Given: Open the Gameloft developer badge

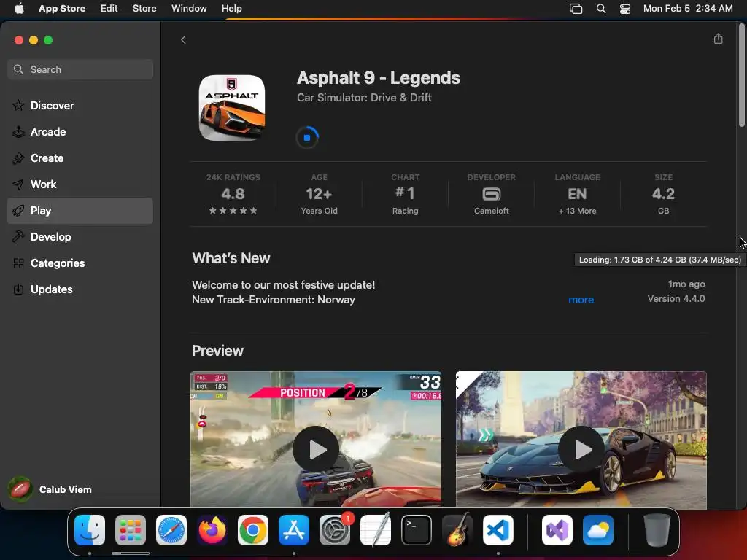Looking at the screenshot, I should pos(491,194).
